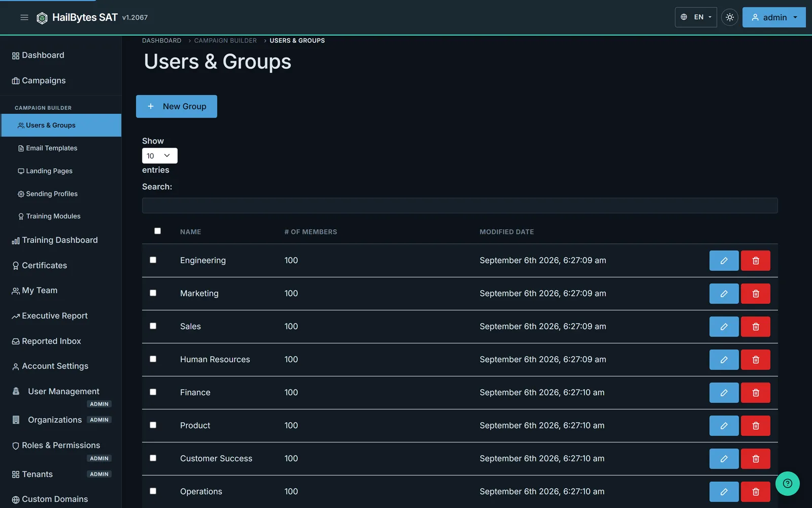Image resolution: width=812 pixels, height=508 pixels.
Task: Sort table by # OF MEMBERS column
Action: [311, 232]
